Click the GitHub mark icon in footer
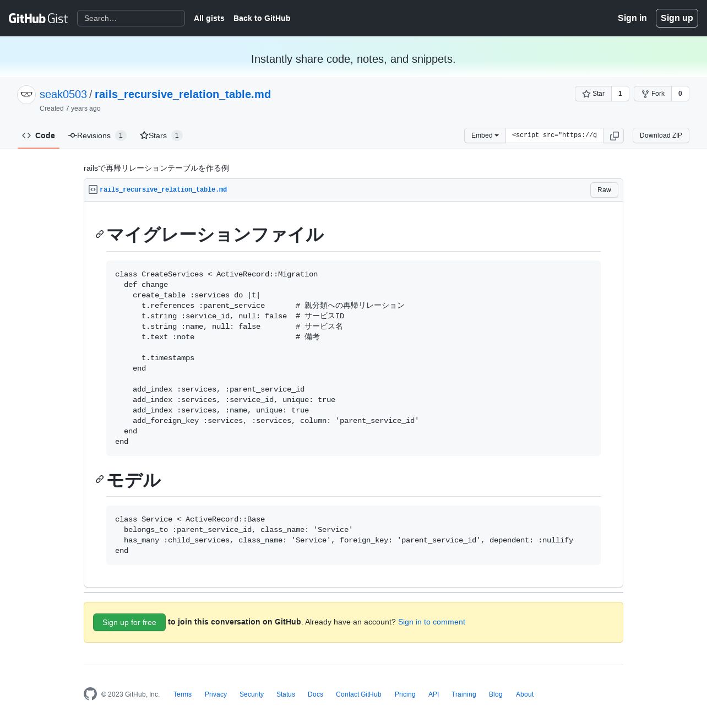 (90, 694)
